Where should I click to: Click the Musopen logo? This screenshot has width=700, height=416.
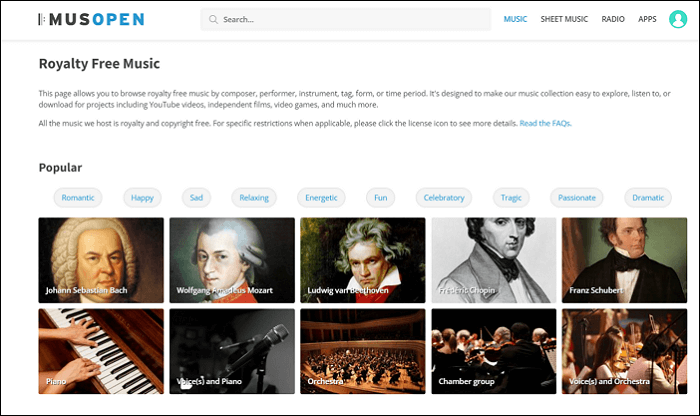click(91, 19)
